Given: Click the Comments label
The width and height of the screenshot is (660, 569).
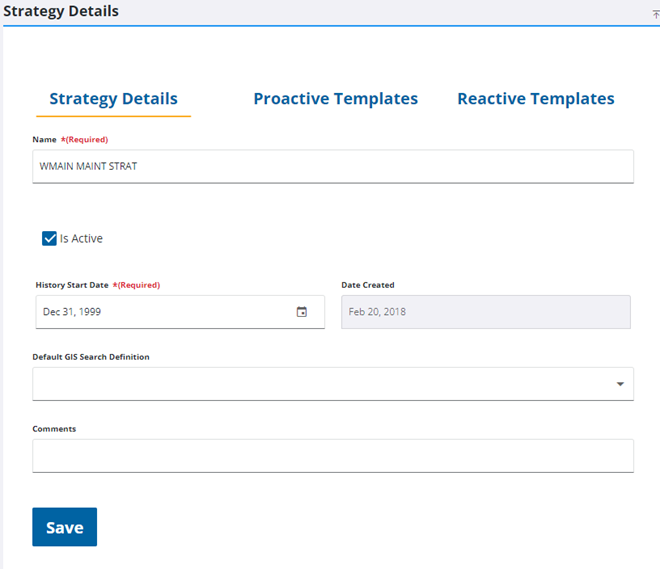Looking at the screenshot, I should coord(54,429).
